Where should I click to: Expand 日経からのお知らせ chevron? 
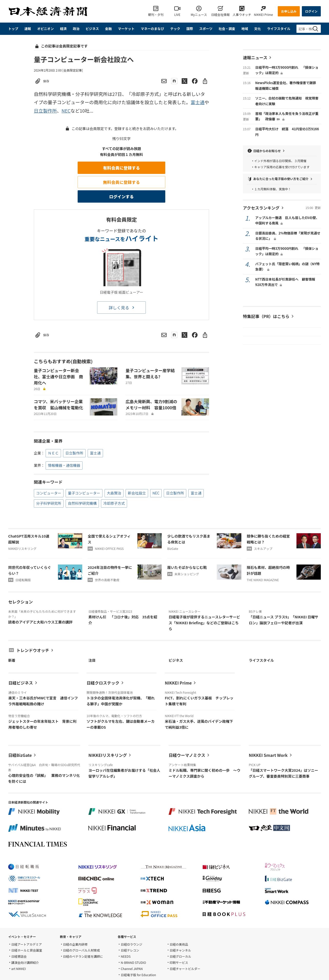click(283, 151)
